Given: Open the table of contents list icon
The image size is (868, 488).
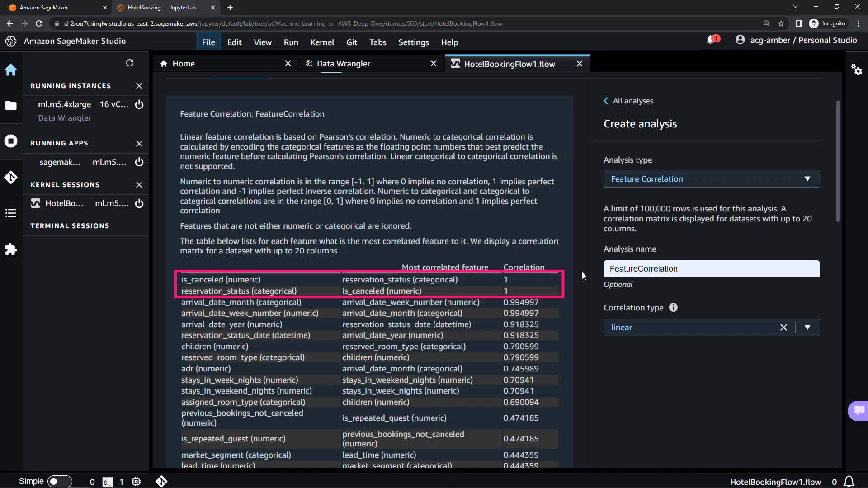Looking at the screenshot, I should [11, 213].
